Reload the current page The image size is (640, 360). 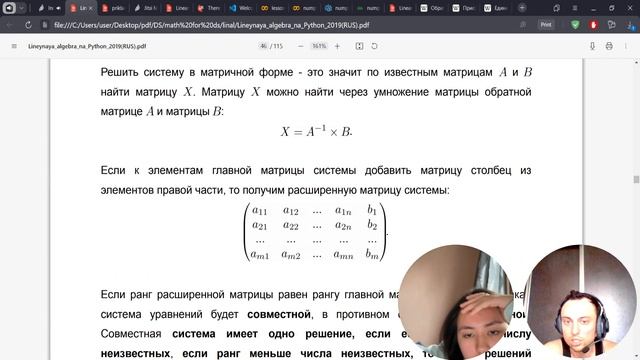coord(28,25)
